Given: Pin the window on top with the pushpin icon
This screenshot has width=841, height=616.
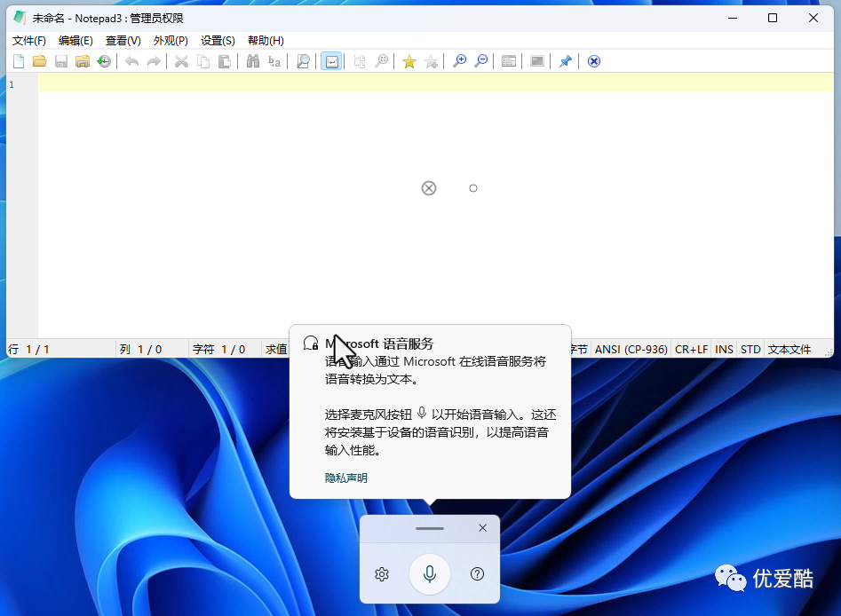Looking at the screenshot, I should [x=565, y=60].
